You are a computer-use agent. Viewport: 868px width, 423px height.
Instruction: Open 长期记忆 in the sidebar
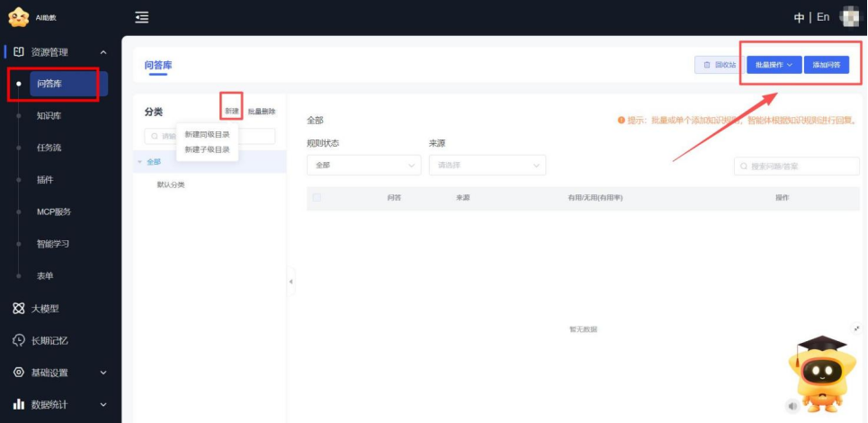pos(49,340)
